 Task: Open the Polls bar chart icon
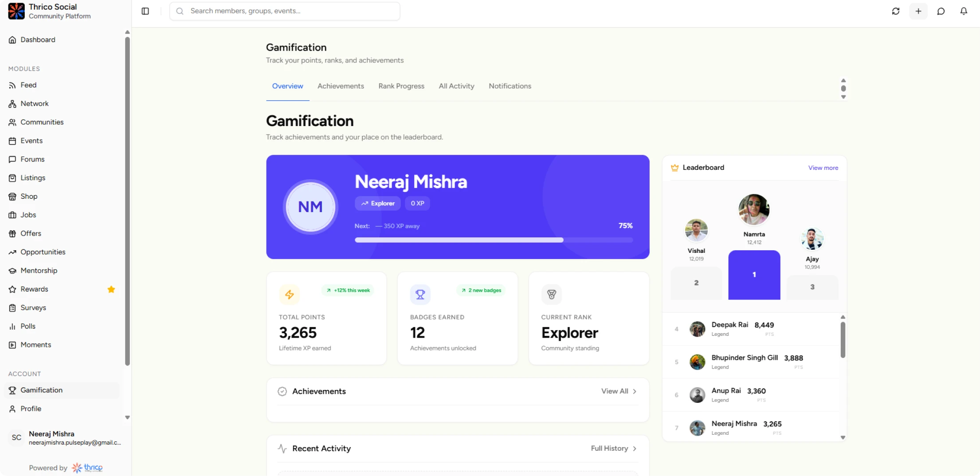point(12,327)
